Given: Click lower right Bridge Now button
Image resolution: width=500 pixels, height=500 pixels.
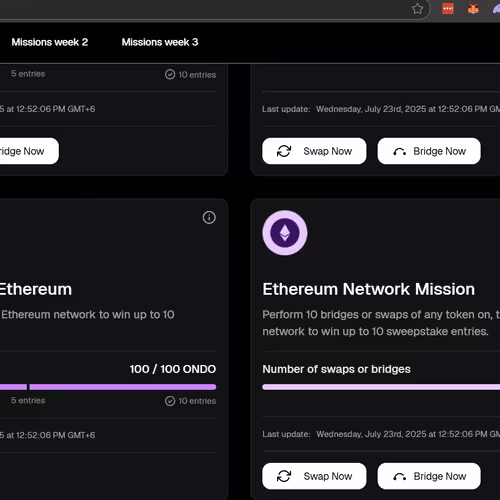Looking at the screenshot, I should point(429,476).
